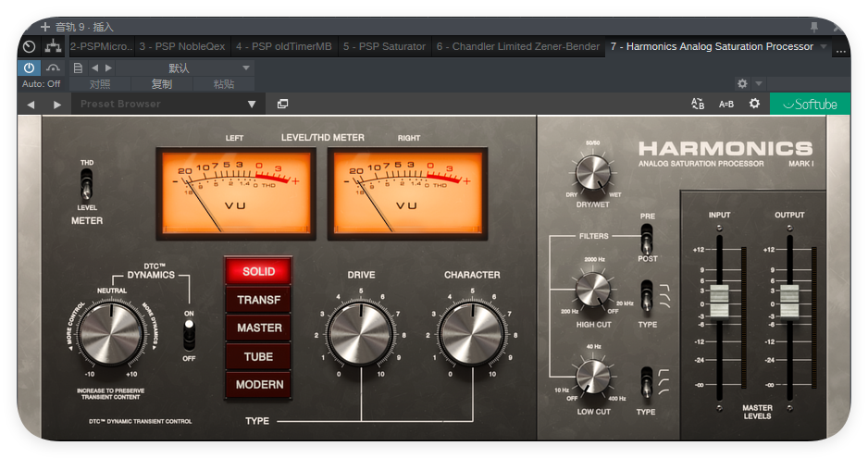
Task: Click the right VU meter display
Action: 407,193
